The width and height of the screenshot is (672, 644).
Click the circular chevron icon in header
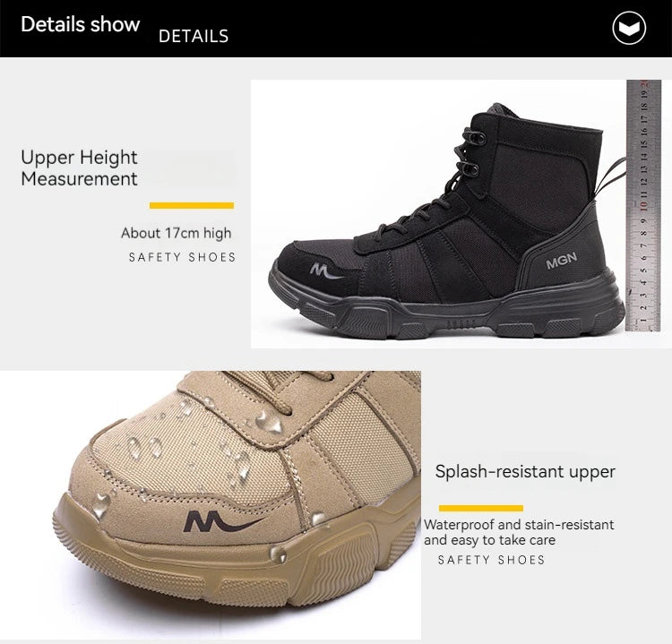point(629,28)
